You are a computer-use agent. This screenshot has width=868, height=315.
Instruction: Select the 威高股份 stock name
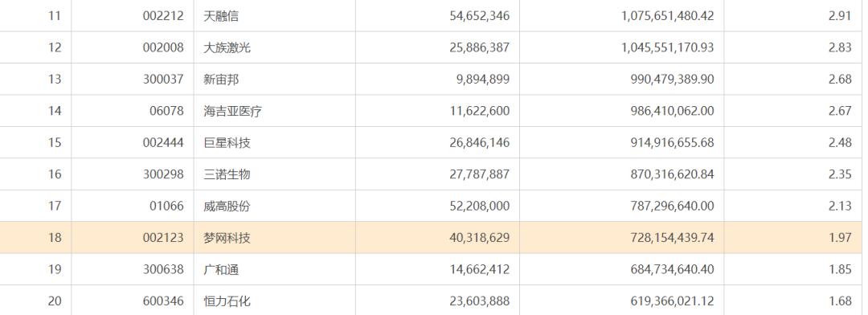(x=227, y=206)
